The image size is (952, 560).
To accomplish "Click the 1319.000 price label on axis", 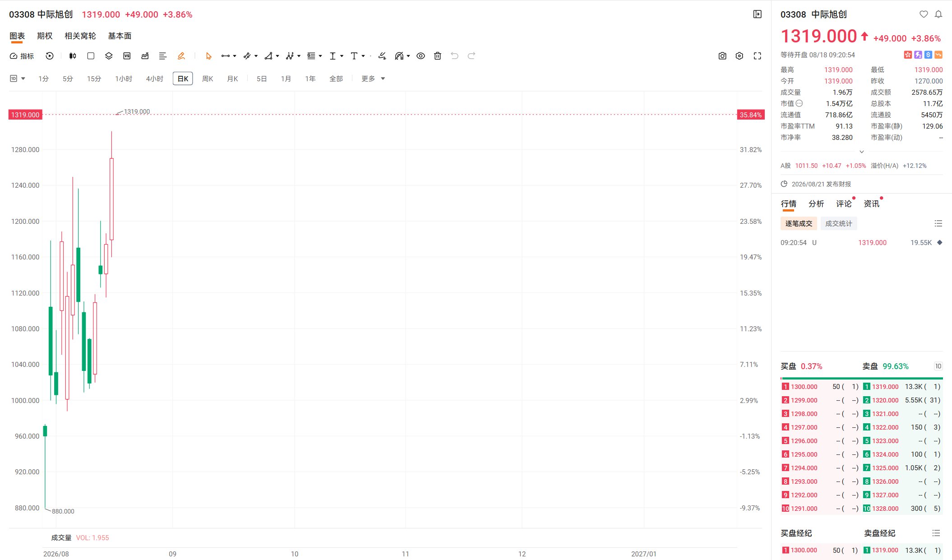I will click(x=25, y=115).
